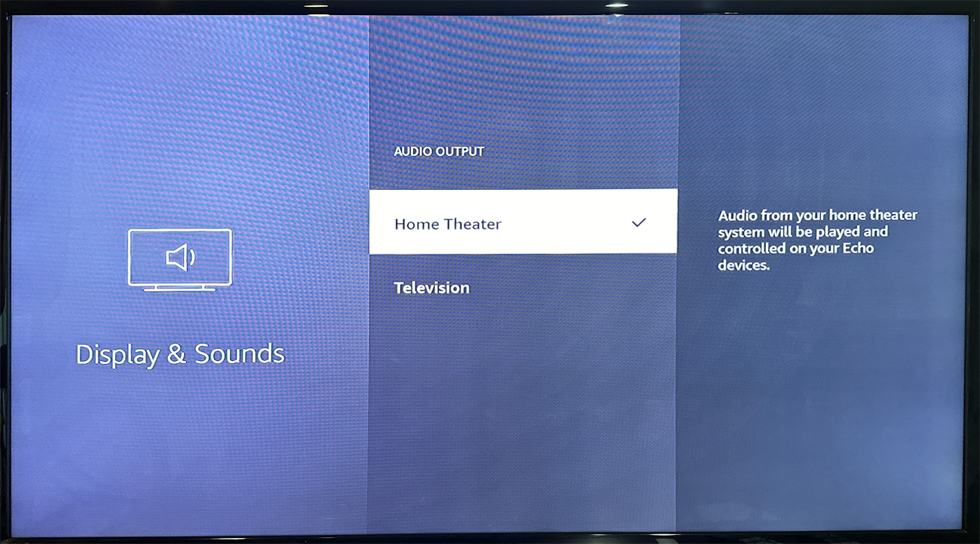Click the speaker glyph inside the TV icon

point(180,258)
